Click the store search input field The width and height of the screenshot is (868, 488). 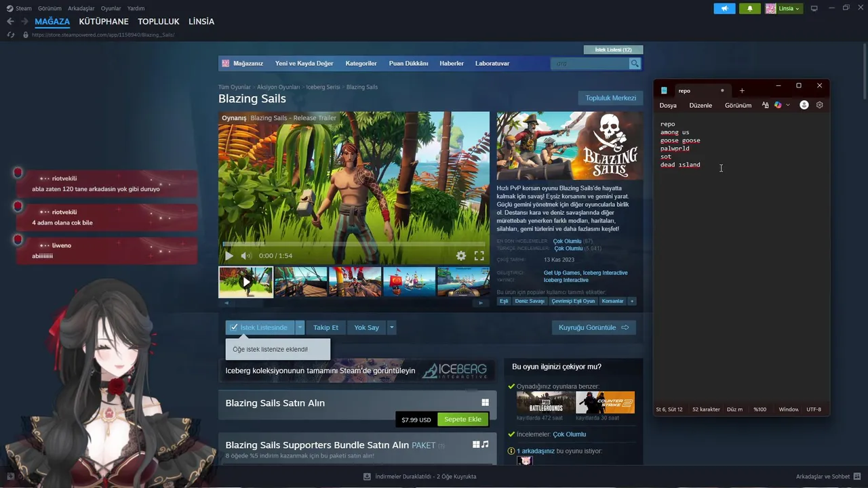[590, 63]
